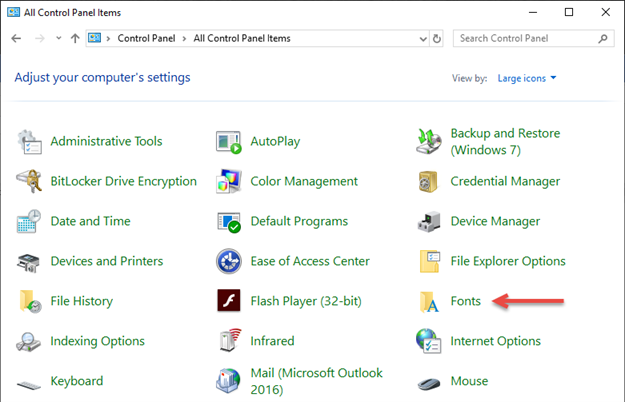Open Color Management link
The height and width of the screenshot is (402, 625).
coord(304,181)
